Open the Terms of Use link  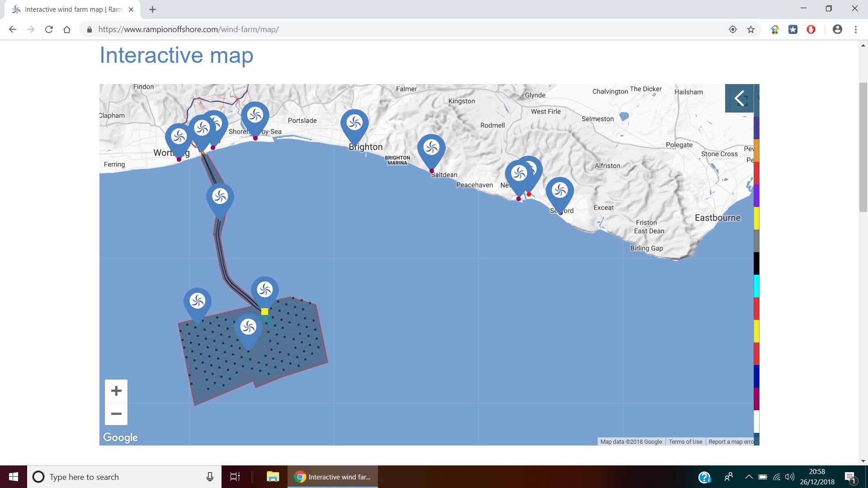tap(685, 441)
